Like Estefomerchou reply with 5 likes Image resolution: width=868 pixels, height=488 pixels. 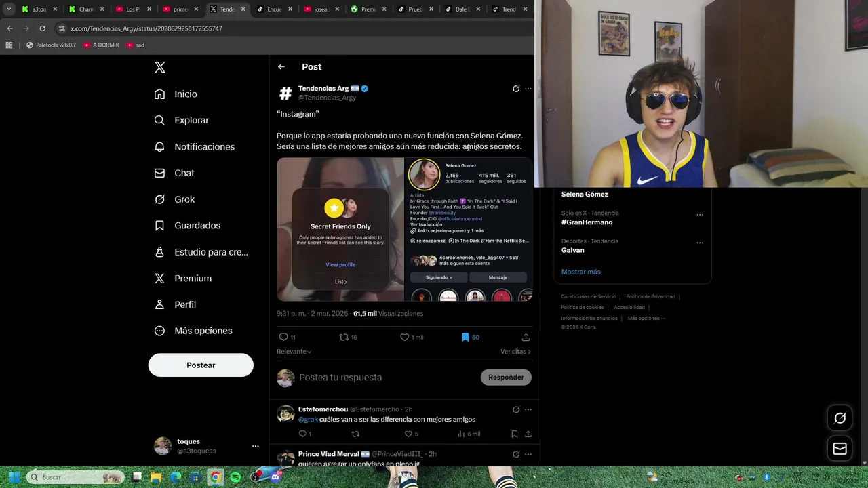408,434
